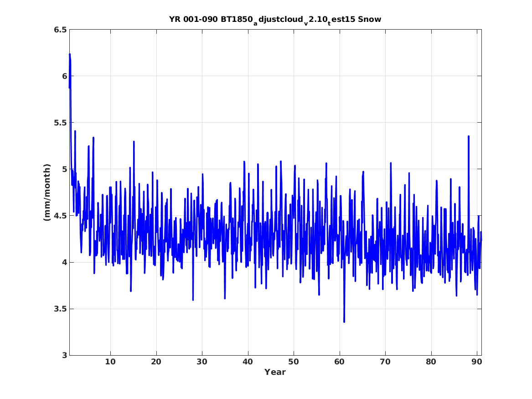Click the y-axis tick label 4.5
This screenshot has height=399, width=532.
tap(60, 216)
